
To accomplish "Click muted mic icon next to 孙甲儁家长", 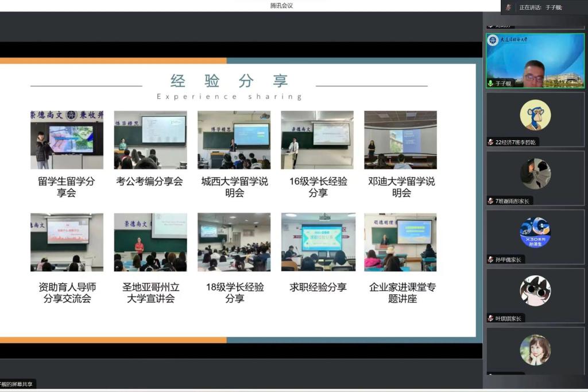I will click(x=490, y=259).
